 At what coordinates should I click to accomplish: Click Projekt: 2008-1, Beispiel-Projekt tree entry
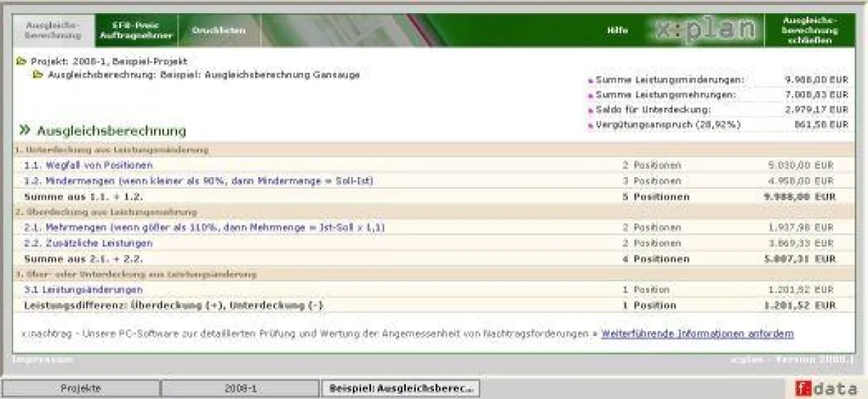[109, 62]
